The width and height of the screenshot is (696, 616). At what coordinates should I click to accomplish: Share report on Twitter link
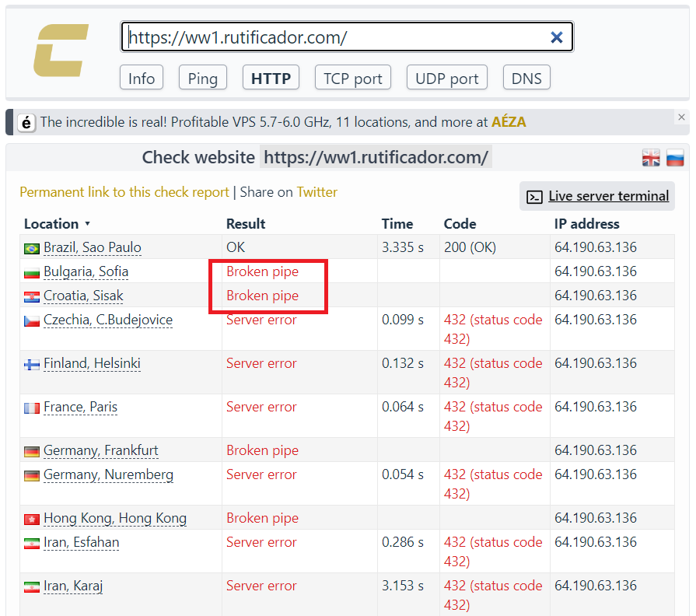[x=317, y=192]
